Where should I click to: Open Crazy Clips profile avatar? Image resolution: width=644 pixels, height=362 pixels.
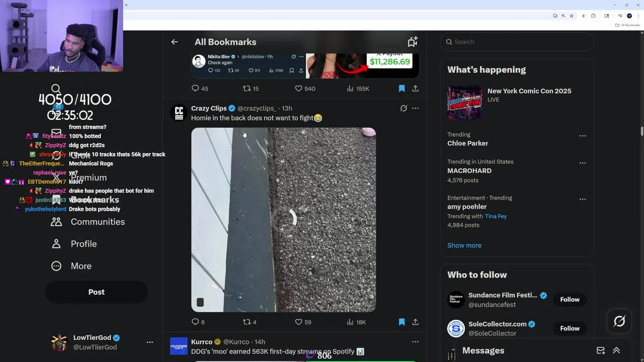pyautogui.click(x=179, y=113)
